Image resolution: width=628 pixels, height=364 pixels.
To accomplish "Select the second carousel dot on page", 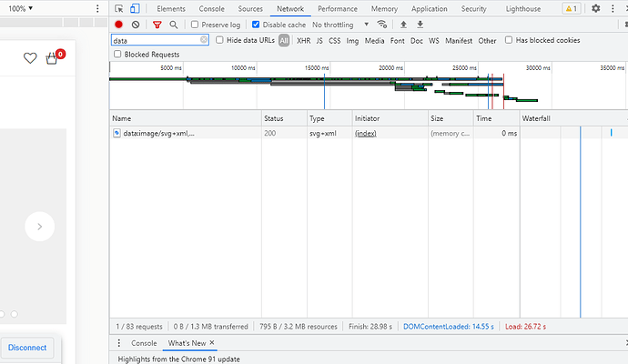I will tap(15, 314).
